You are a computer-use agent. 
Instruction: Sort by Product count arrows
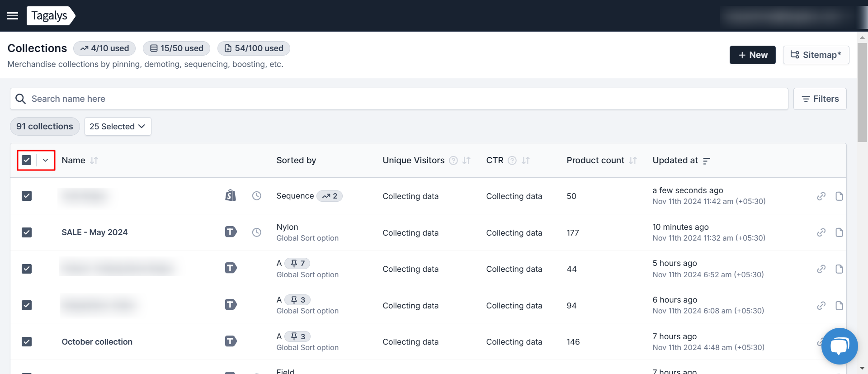coord(633,161)
